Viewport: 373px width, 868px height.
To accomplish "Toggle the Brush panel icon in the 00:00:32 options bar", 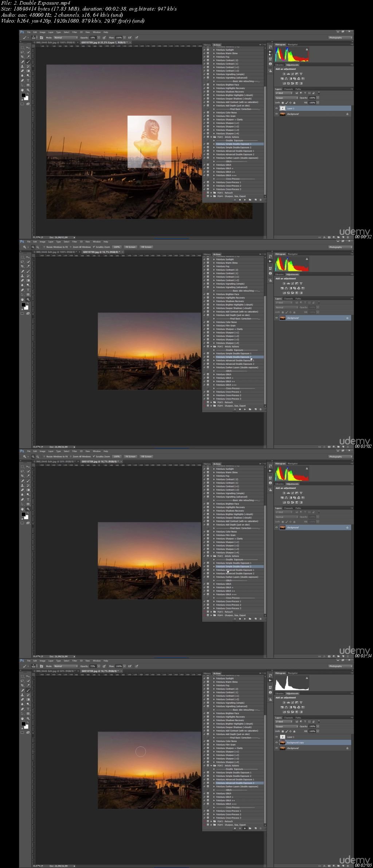I will click(41, 38).
